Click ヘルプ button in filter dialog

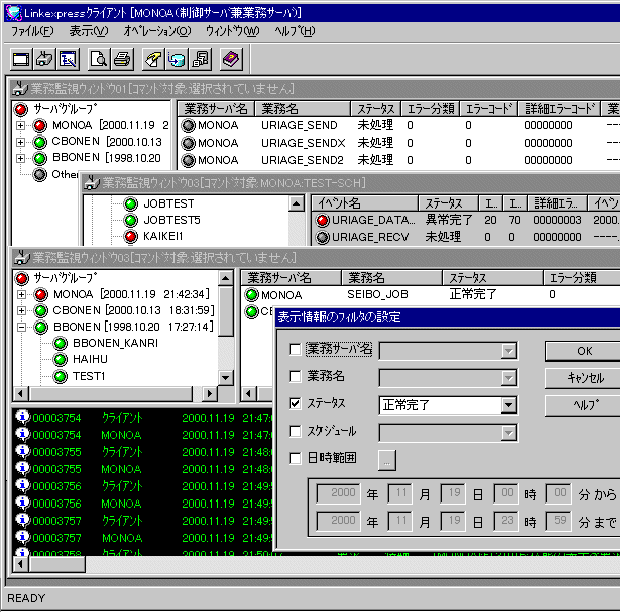tap(584, 405)
